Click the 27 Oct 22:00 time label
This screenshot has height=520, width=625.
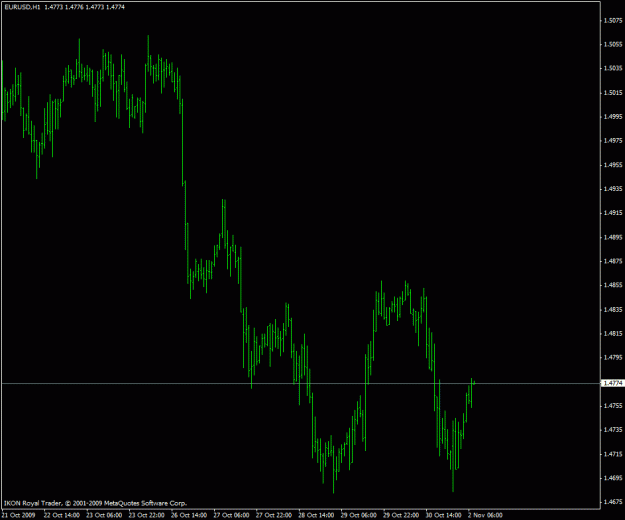tap(273, 515)
